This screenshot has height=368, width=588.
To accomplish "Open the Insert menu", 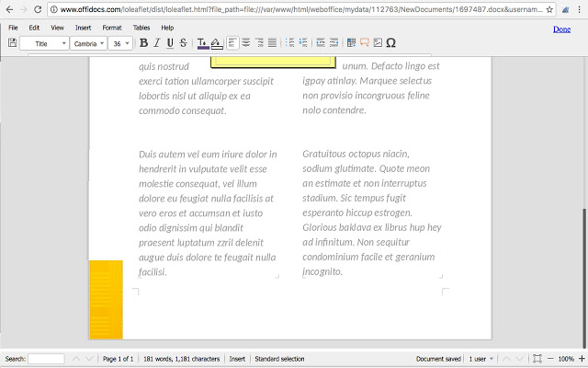I will pos(83,28).
